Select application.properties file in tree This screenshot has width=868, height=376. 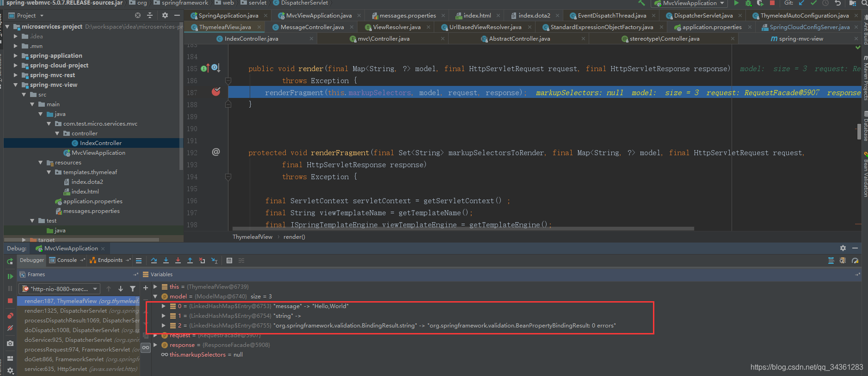(x=92, y=201)
